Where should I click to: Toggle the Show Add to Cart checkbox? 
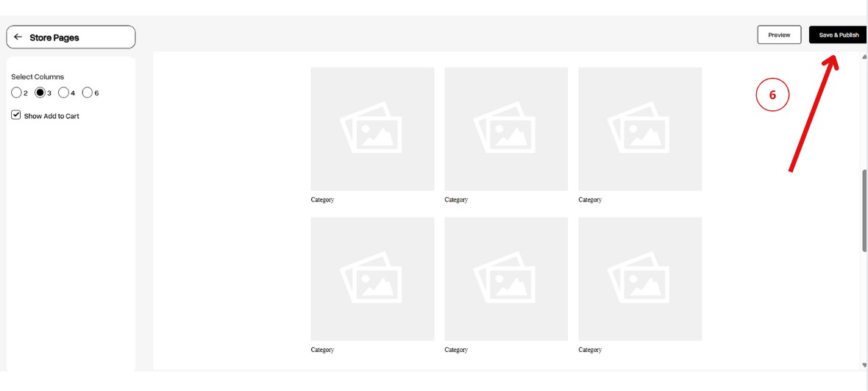16,115
